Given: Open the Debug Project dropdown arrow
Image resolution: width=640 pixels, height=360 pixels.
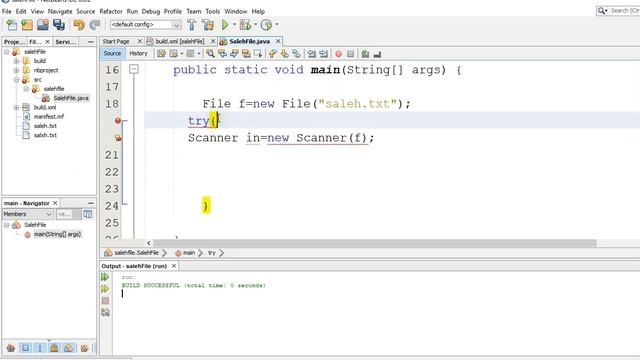Looking at the screenshot, I should pyautogui.click(x=256, y=24).
